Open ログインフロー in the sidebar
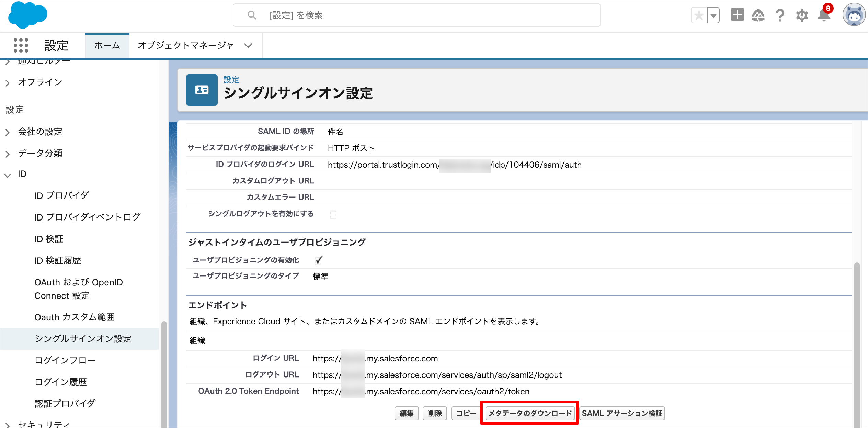 click(65, 360)
